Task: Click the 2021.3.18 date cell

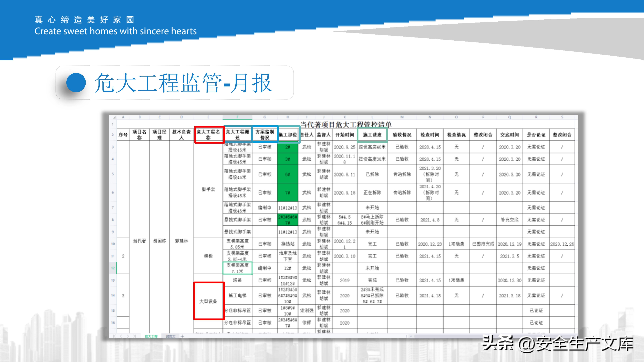Action: click(x=509, y=296)
